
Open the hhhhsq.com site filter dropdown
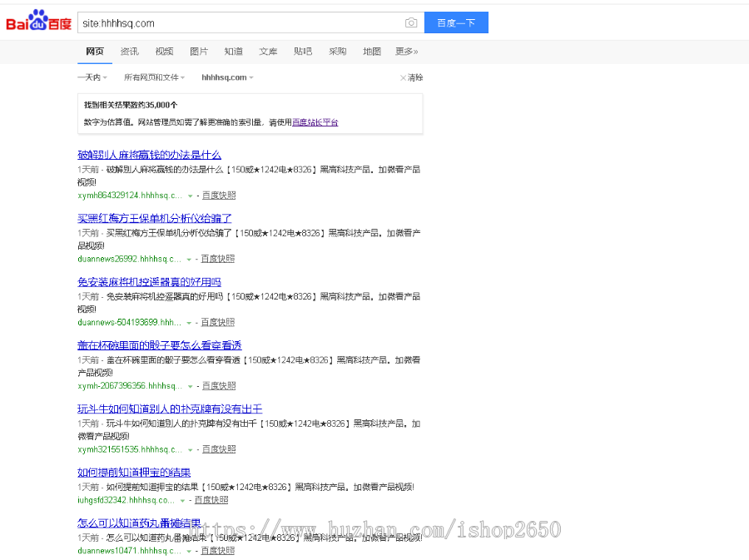227,77
